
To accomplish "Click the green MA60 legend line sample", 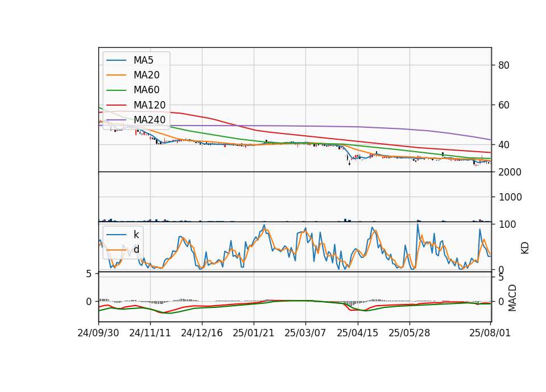I will [116, 90].
